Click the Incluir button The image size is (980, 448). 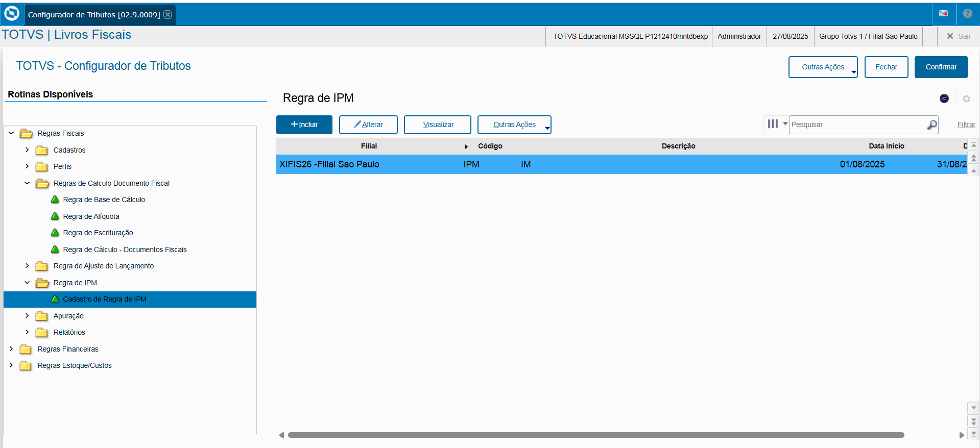coord(304,125)
